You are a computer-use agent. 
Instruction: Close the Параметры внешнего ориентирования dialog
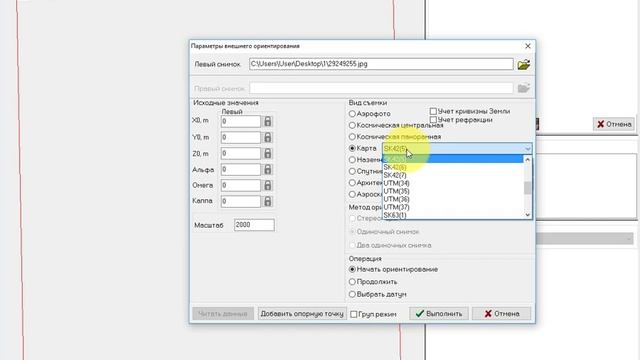pyautogui.click(x=528, y=46)
